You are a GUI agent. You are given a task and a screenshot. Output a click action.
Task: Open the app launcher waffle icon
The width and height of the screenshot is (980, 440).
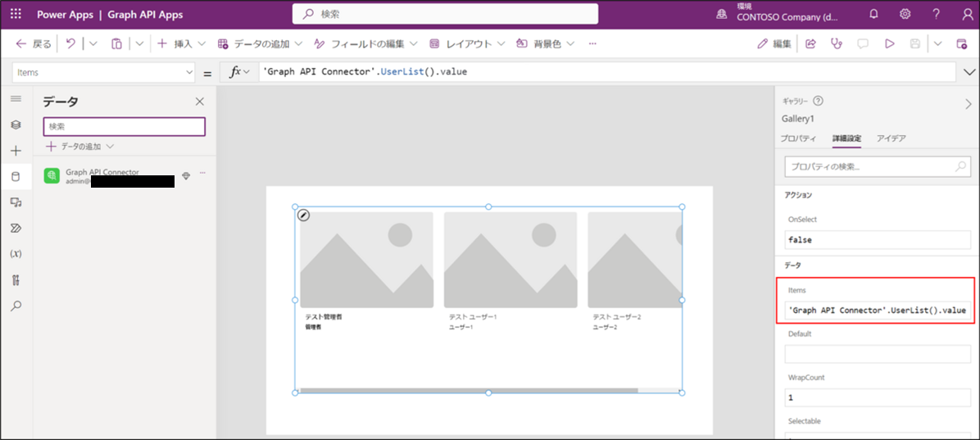click(16, 15)
